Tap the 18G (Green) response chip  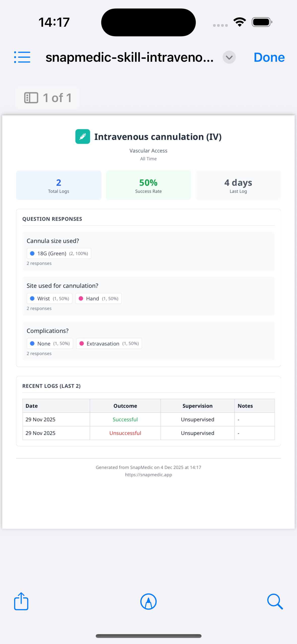coord(59,253)
